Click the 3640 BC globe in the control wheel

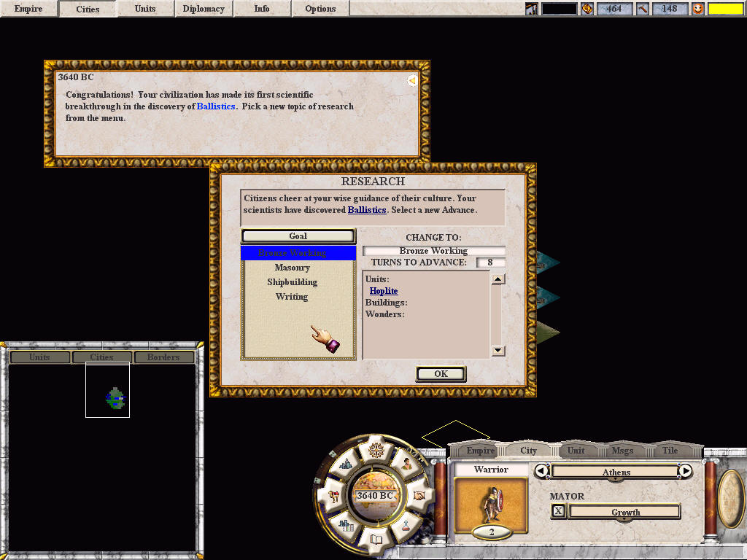click(376, 496)
